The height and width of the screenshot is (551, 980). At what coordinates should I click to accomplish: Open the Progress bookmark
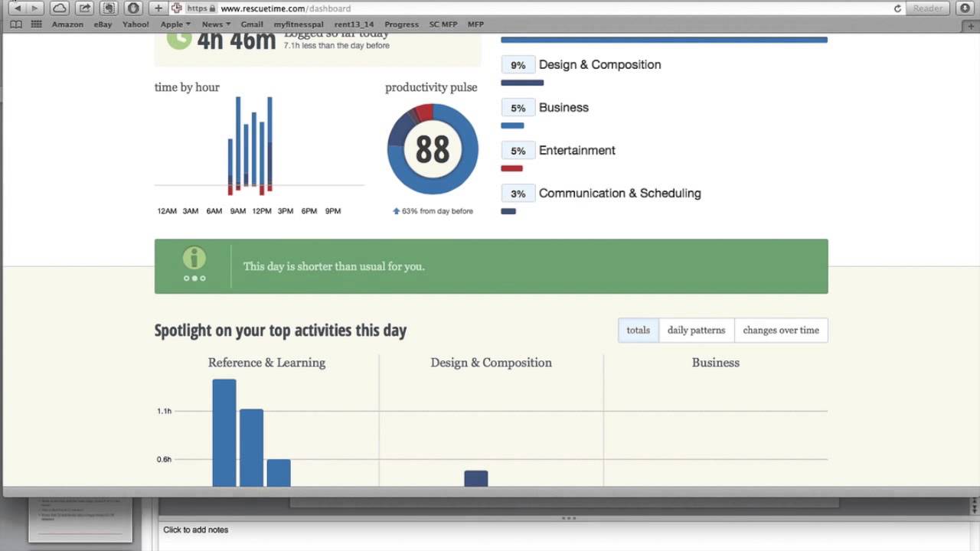click(401, 24)
